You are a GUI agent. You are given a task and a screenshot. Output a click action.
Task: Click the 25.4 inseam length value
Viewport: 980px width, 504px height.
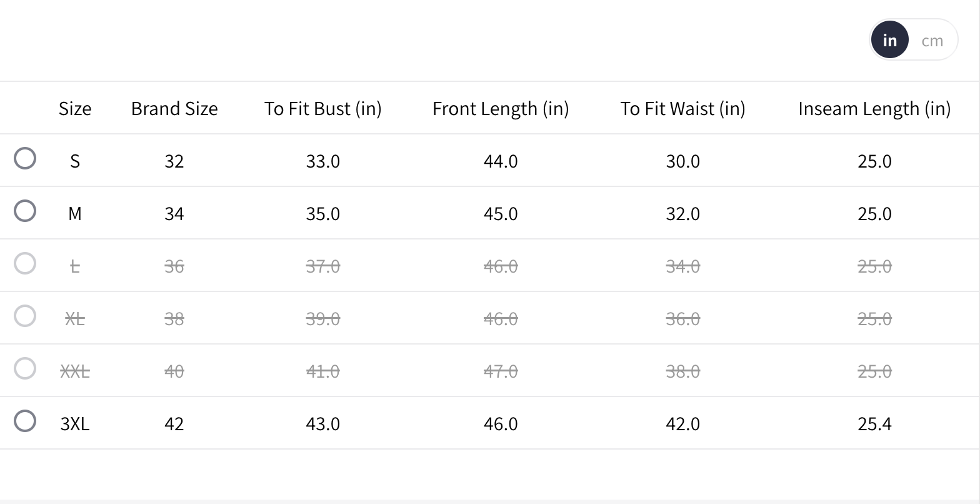tap(874, 424)
